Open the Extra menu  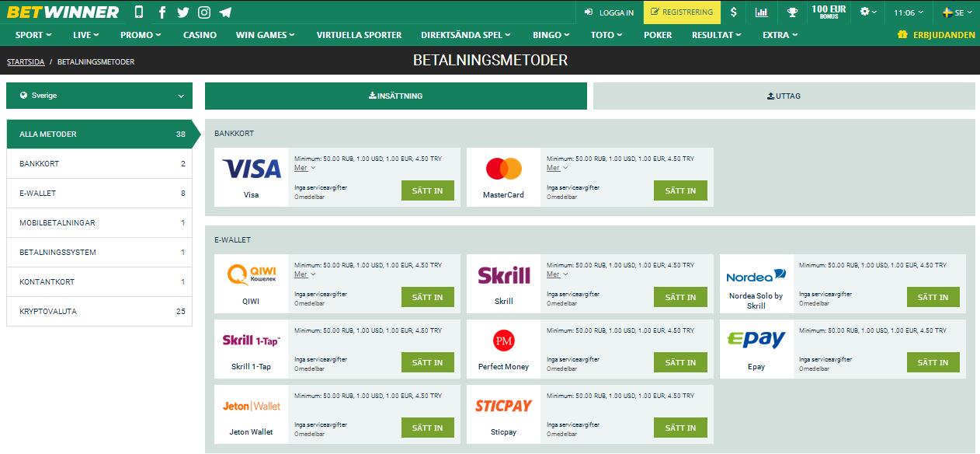click(x=780, y=35)
